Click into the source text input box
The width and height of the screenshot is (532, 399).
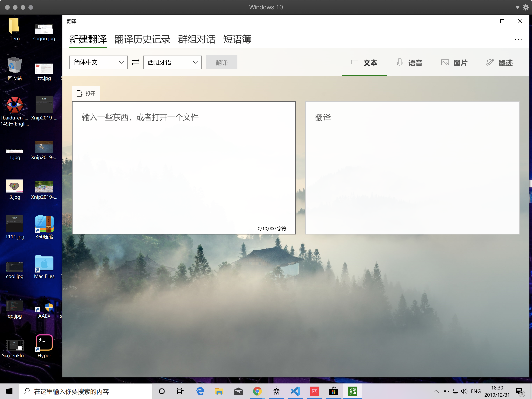pyautogui.click(x=184, y=168)
